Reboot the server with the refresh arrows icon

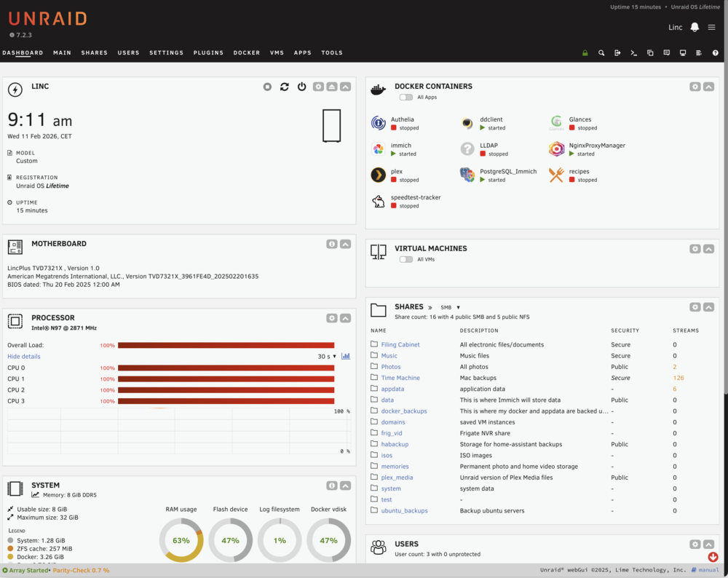pyautogui.click(x=285, y=87)
